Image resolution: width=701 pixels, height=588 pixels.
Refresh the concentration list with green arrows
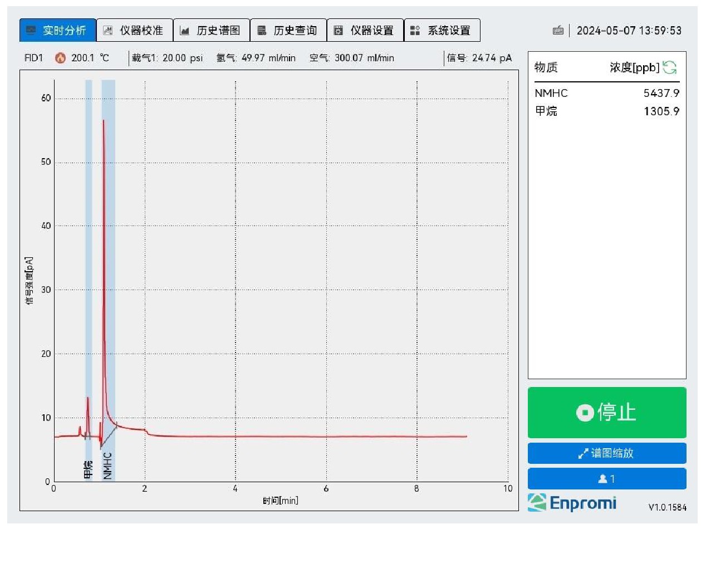pos(670,67)
